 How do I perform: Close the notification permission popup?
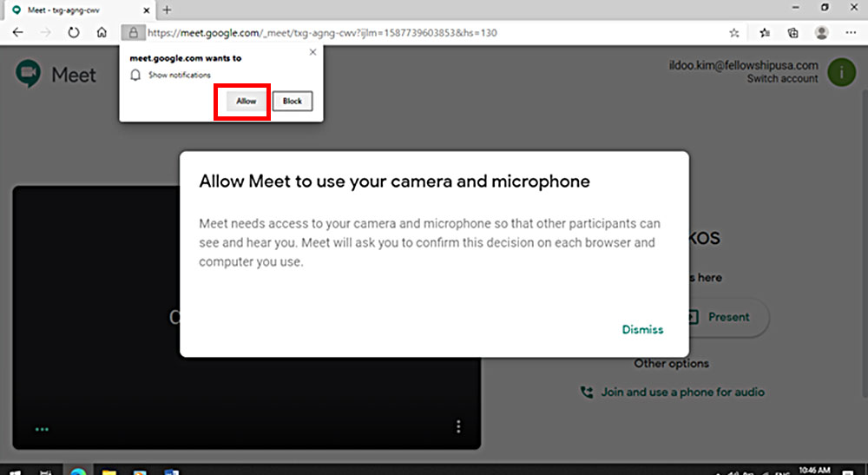click(x=312, y=52)
